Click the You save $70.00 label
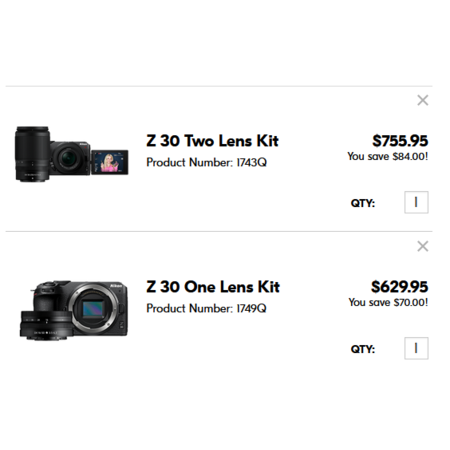This screenshot has width=450, height=450. tap(388, 302)
